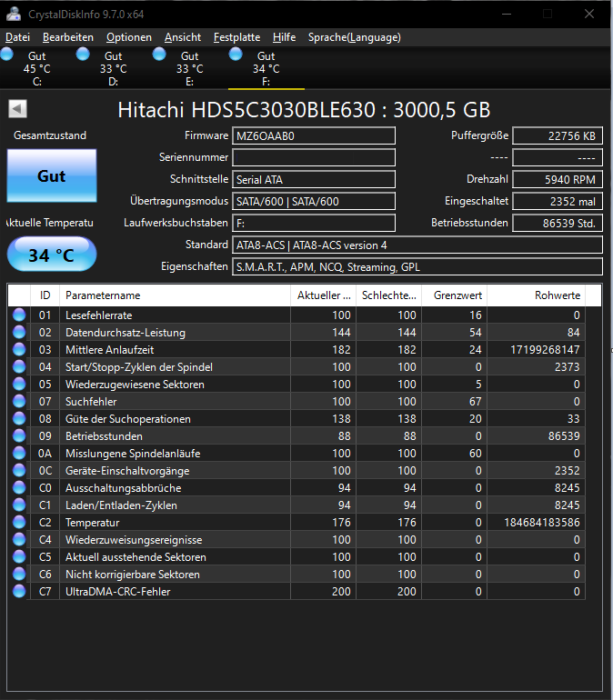The image size is (613, 700).
Task: Click status orb of Wiederzuweisungsereignisse row
Action: click(19, 539)
